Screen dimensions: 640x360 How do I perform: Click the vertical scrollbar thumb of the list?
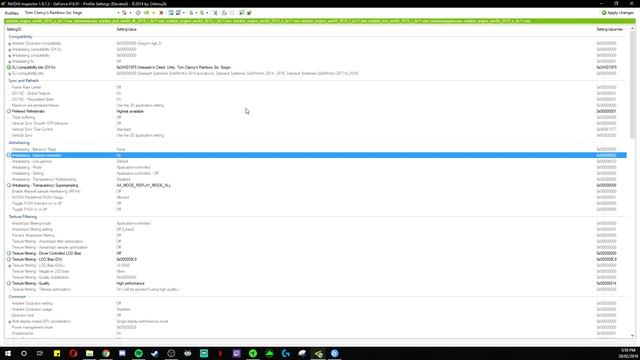click(x=632, y=85)
